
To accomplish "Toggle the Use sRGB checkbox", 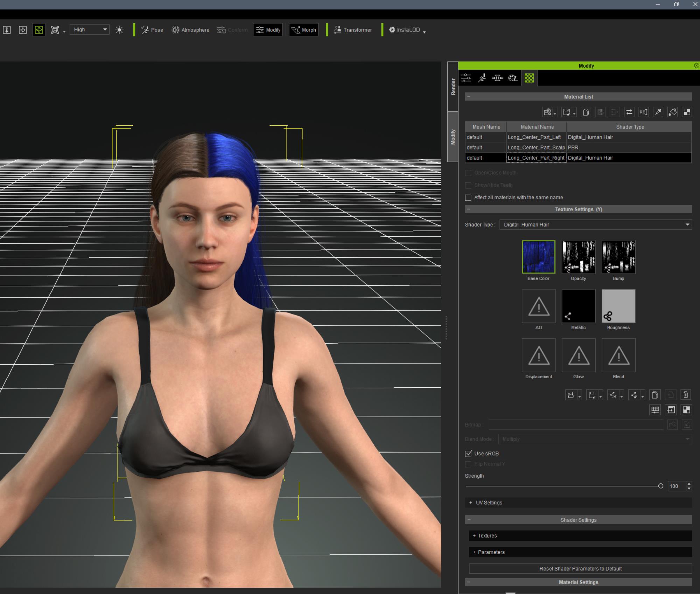I will coord(468,454).
